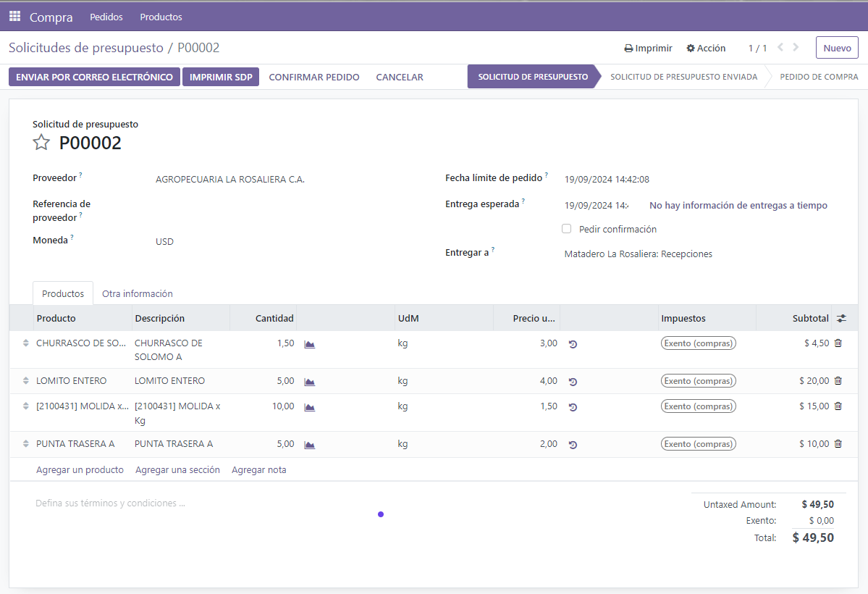Open forecast chart icon for MOLIDA row
This screenshot has width=868, height=594.
pyautogui.click(x=309, y=407)
